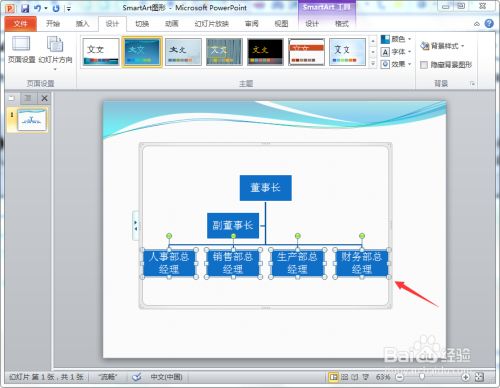
Task: Switch to Slide Sorter view in the status bar
Action: point(344,377)
